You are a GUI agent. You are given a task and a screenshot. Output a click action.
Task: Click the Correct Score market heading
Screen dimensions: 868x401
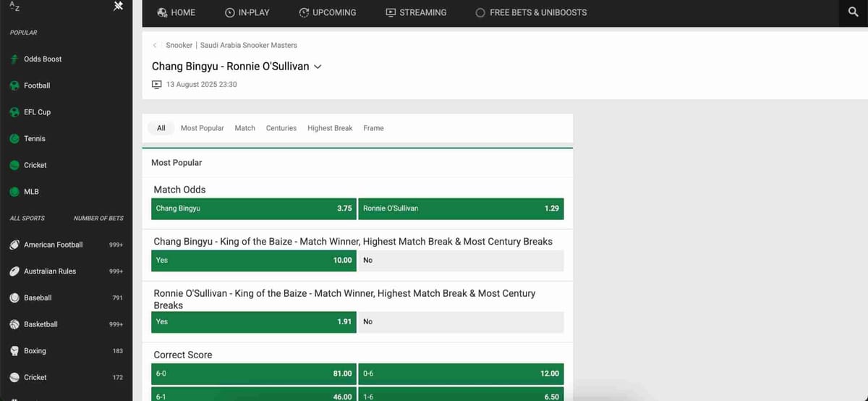point(183,355)
